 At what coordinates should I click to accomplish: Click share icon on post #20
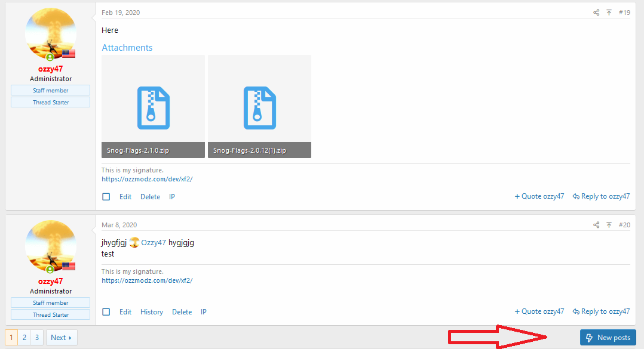pyautogui.click(x=596, y=225)
